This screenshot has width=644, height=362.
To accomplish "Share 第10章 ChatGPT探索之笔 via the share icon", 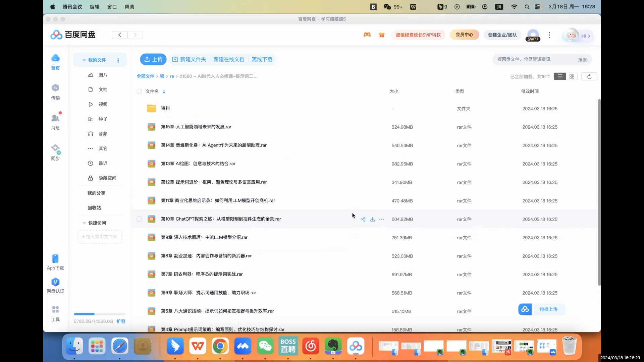I will 363,219.
